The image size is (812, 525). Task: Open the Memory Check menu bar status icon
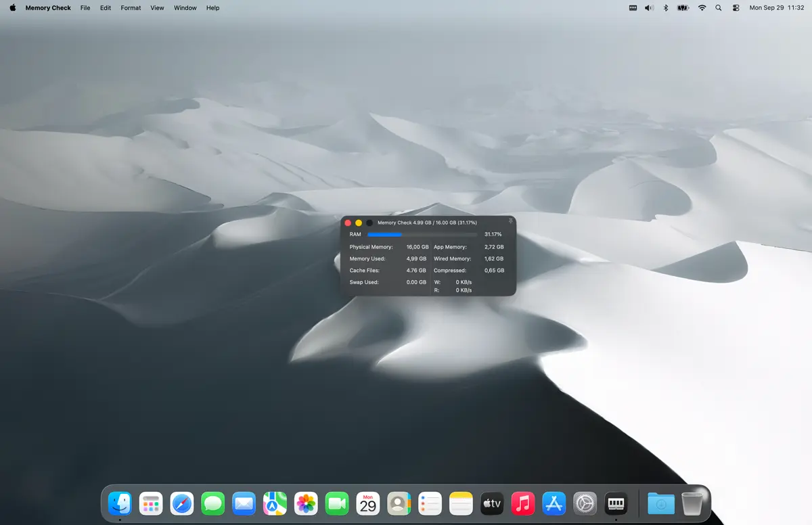pyautogui.click(x=633, y=8)
